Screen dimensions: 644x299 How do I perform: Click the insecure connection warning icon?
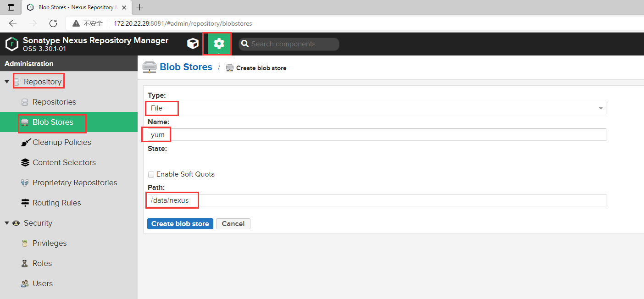pyautogui.click(x=76, y=23)
